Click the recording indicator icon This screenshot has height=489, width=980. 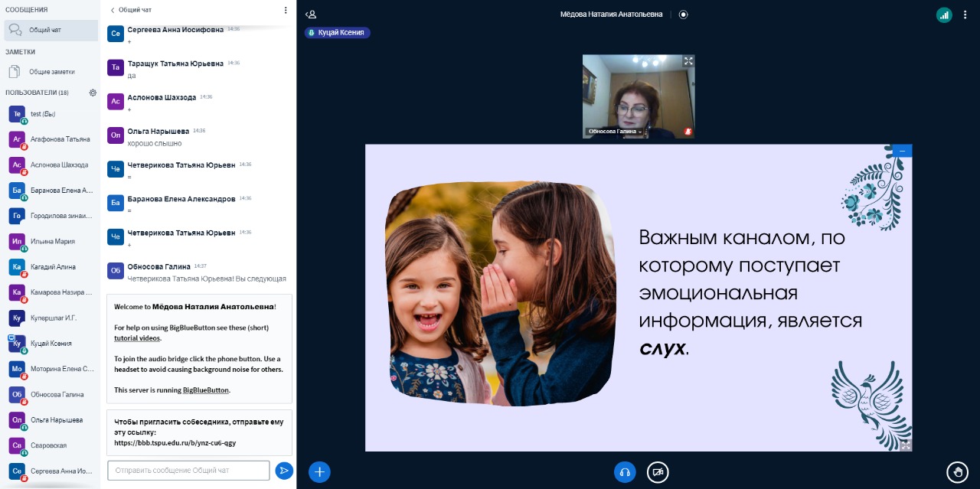pos(683,15)
